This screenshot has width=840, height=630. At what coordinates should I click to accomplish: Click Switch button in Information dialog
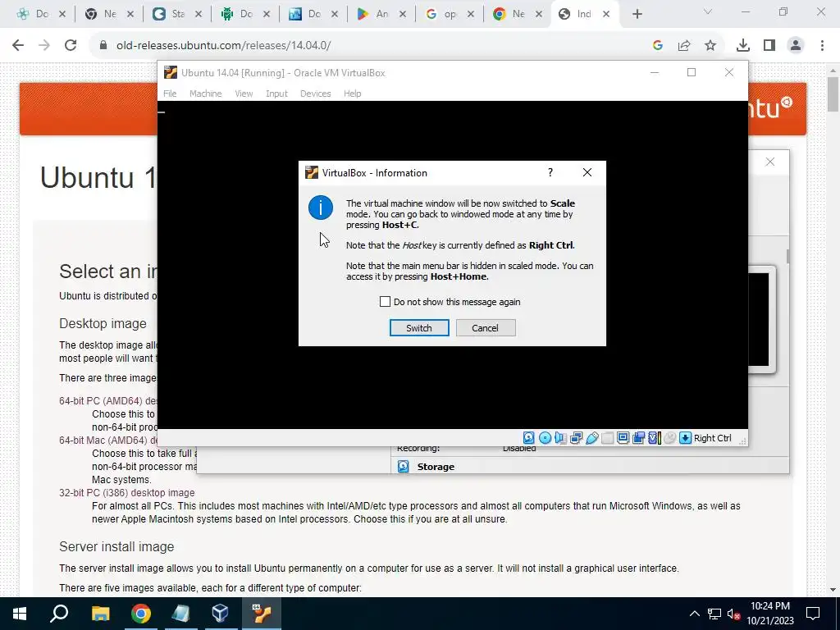(419, 328)
